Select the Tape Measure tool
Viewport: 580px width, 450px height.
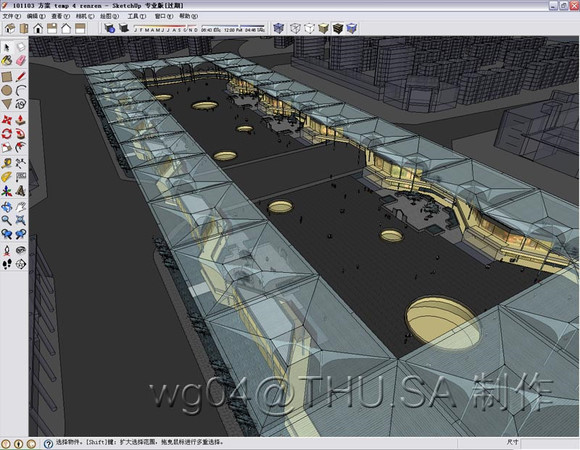7,163
